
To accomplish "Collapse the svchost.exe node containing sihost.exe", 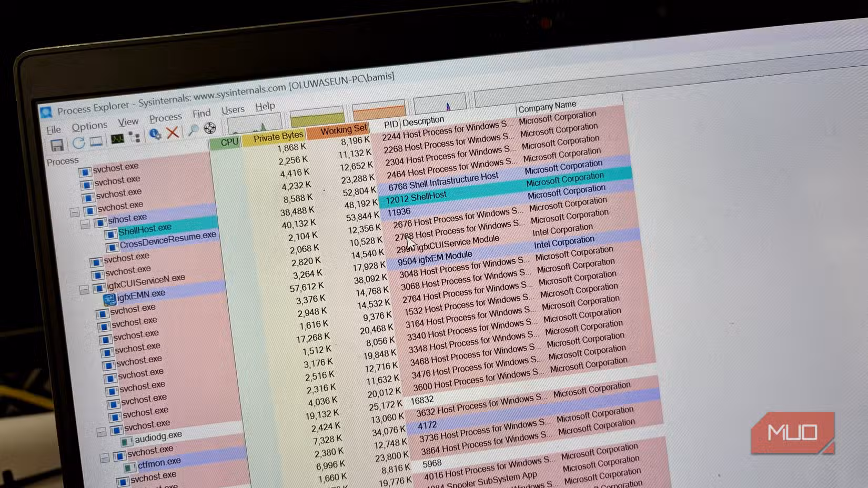I will point(75,212).
